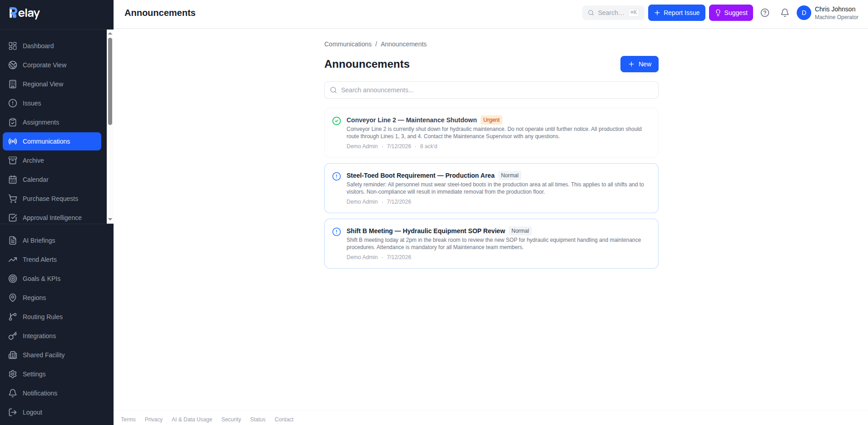Screen dimensions: 868x425
Task: Click the sidebar scroll down arrow
Action: pyautogui.click(x=110, y=220)
